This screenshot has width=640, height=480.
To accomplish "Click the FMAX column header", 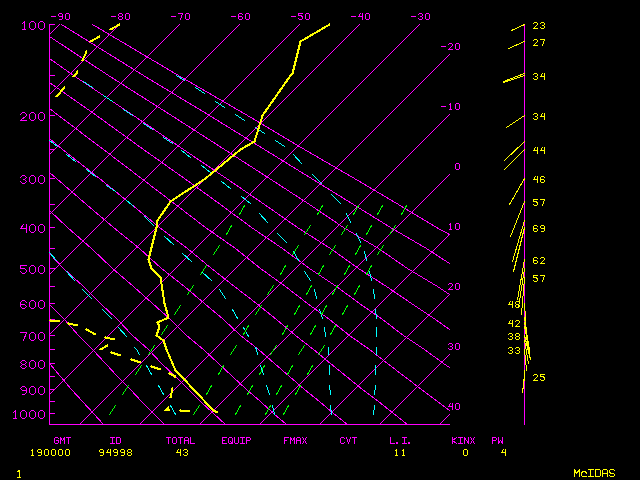I will pos(295,440).
